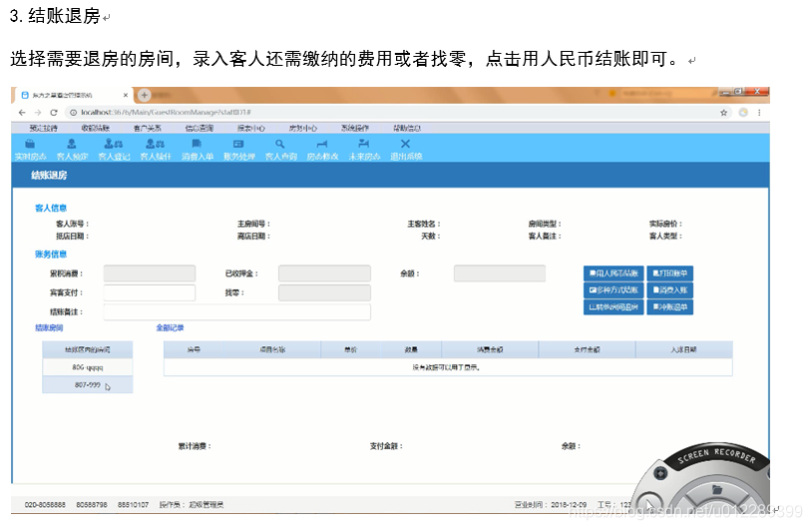Click the 用人民币结账 button

click(613, 273)
